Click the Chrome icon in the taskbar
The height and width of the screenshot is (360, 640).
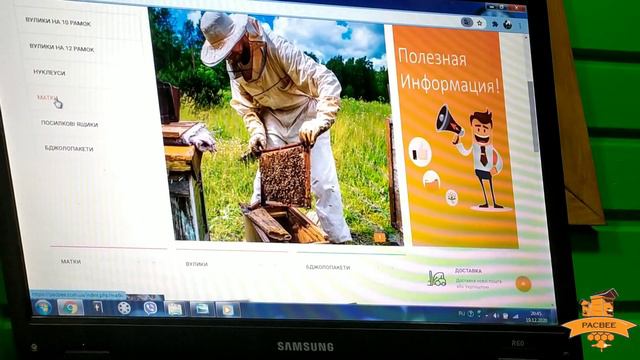point(70,307)
